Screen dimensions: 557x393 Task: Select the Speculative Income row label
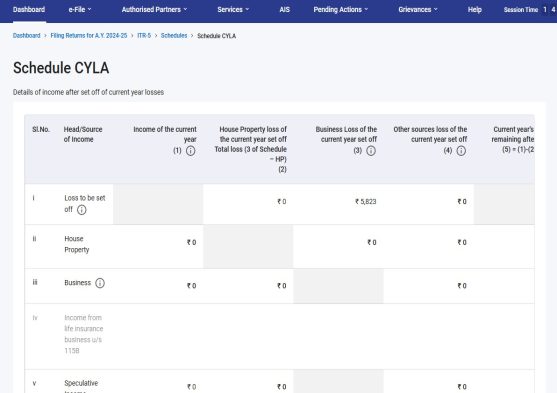pos(81,386)
